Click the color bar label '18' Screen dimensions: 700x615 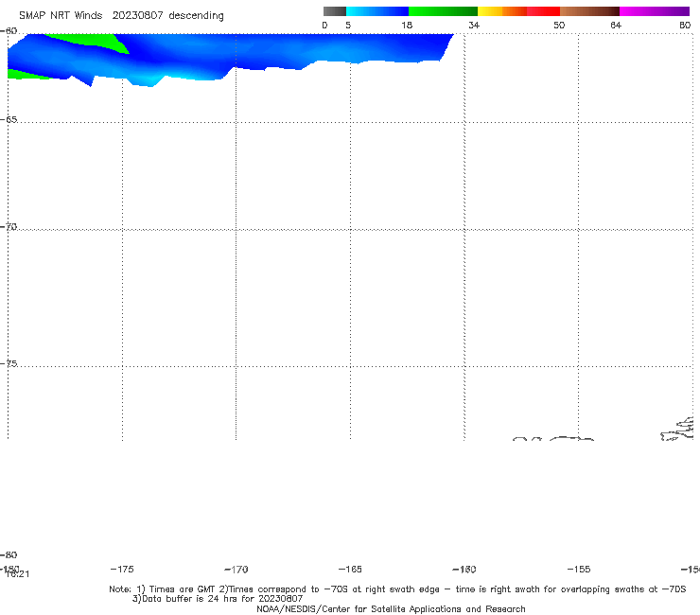pyautogui.click(x=407, y=25)
